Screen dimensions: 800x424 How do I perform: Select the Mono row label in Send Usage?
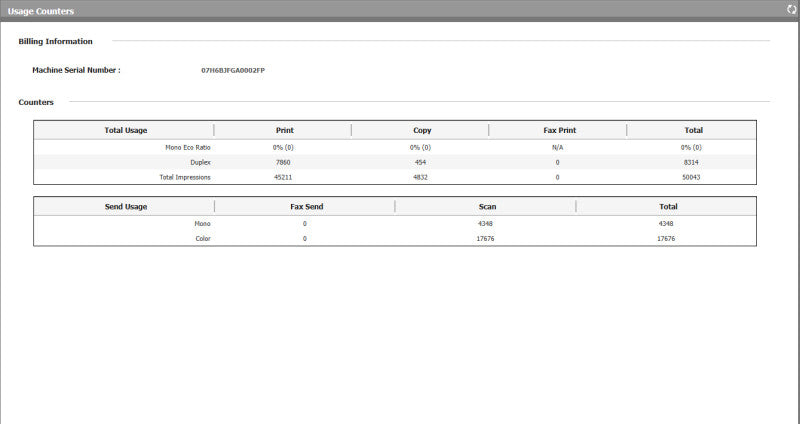click(203, 223)
